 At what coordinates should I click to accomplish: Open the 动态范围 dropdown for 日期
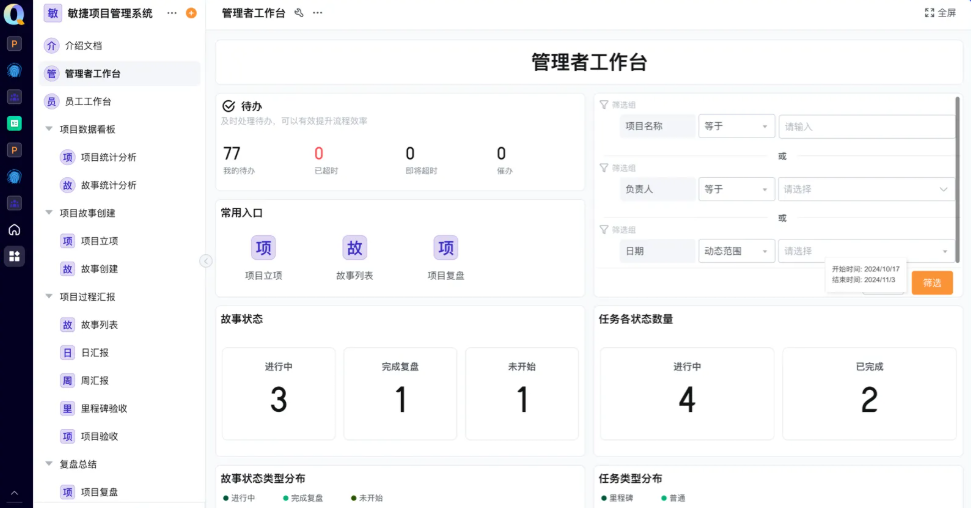[x=736, y=251]
